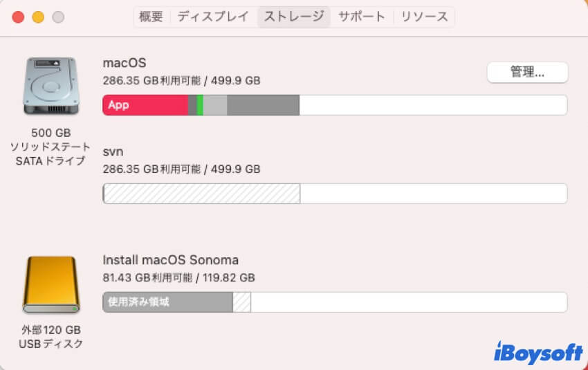This screenshot has width=588, height=370.
Task: Click the 管理... button
Action: (x=527, y=72)
